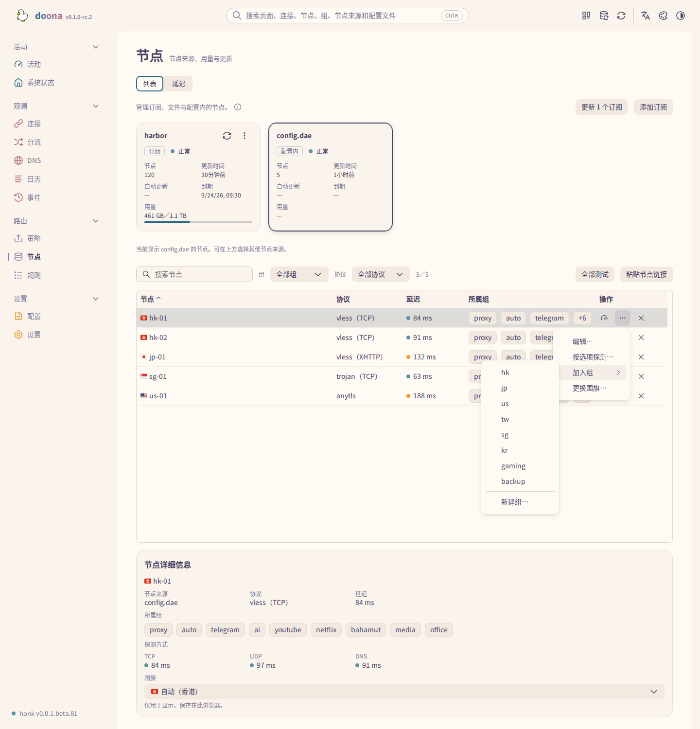Switch to the 延迟 tab
Viewport: 700px width, 729px height.
tap(179, 84)
